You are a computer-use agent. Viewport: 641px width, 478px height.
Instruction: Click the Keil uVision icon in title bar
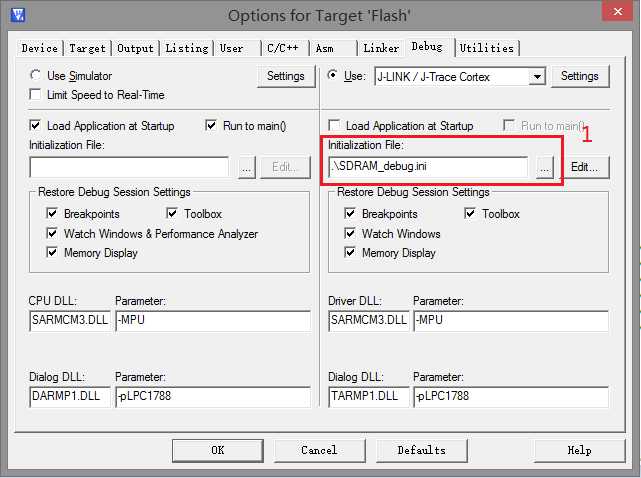click(18, 15)
